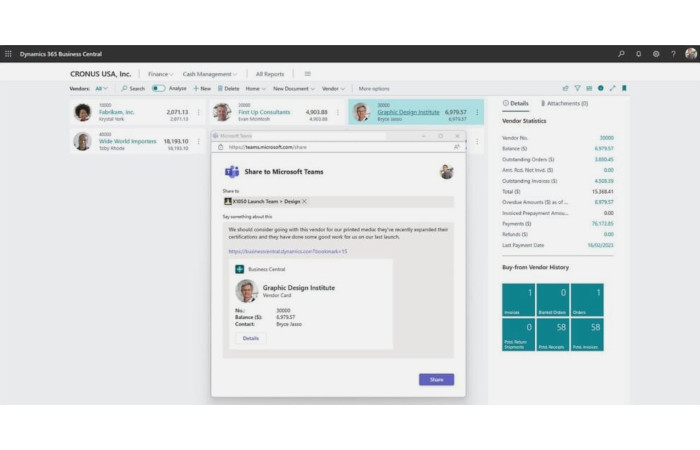
Task: Click the Share to recipient field
Action: click(338, 201)
